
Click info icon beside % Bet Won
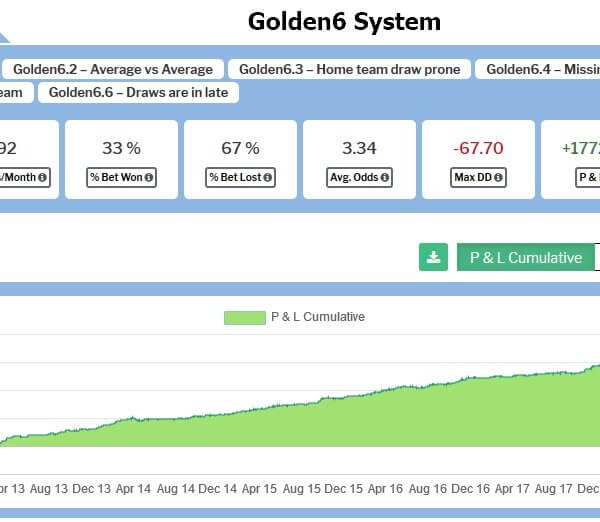tap(149, 177)
